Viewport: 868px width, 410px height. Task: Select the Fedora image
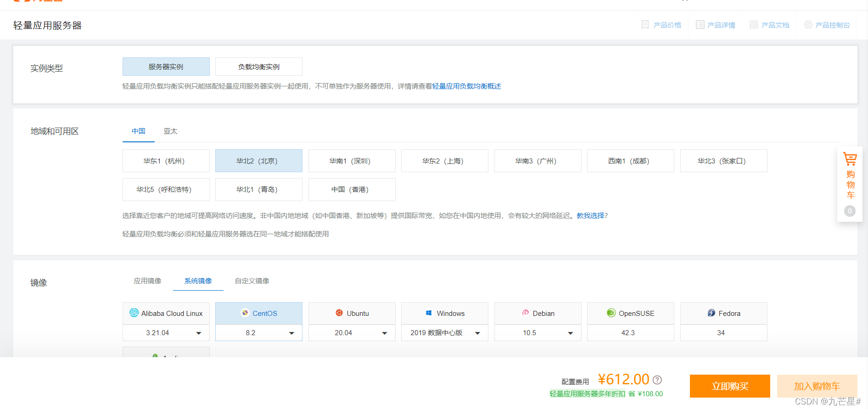pos(724,313)
